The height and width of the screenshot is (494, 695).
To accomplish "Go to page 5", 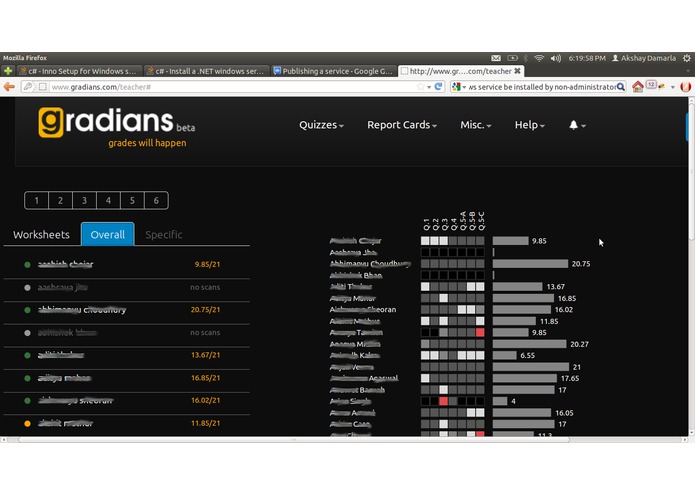I will point(132,200).
